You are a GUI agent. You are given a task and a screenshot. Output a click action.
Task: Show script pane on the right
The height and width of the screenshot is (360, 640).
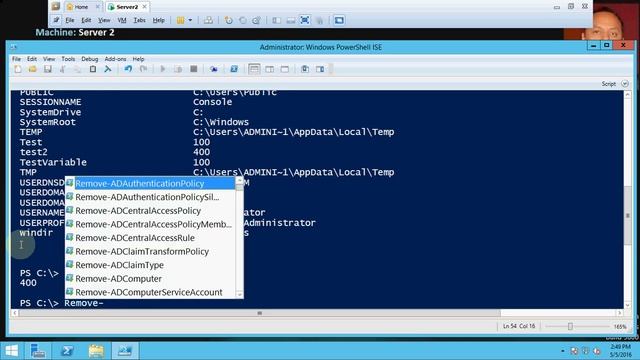pos(269,69)
